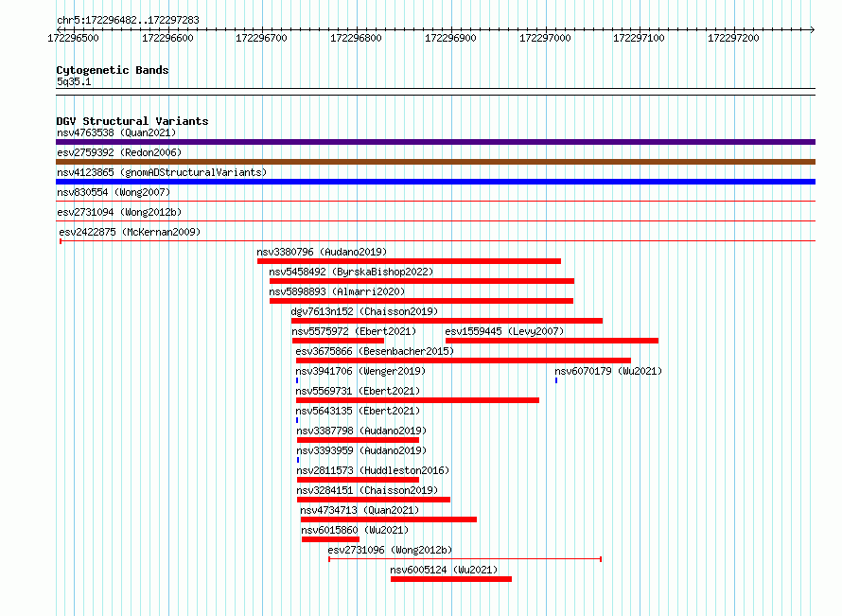The height and width of the screenshot is (616, 842).
Task: Open the nsv3393959 (Audano2019) label
Action: [361, 450]
